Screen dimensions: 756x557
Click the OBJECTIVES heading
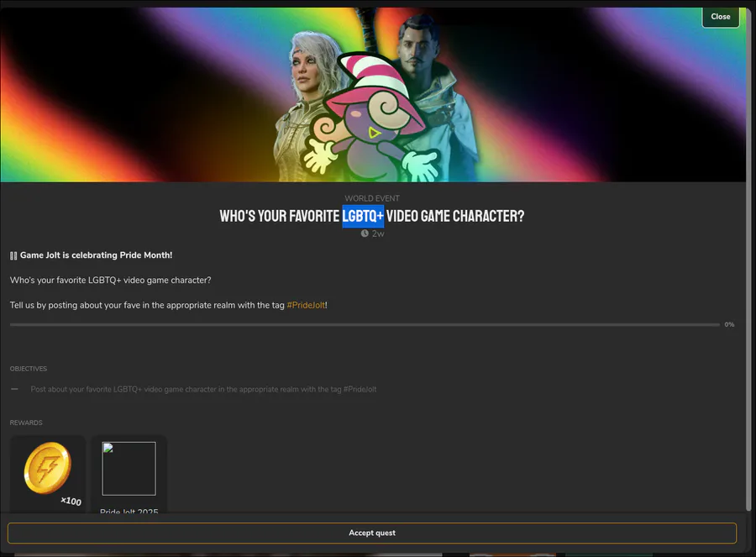tap(29, 369)
